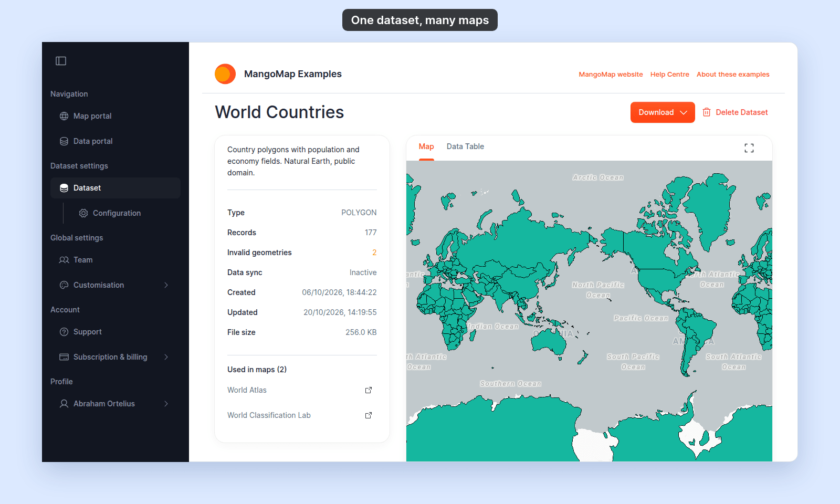Click the trash icon beside Delete Dataset
The width and height of the screenshot is (840, 504).
click(707, 112)
